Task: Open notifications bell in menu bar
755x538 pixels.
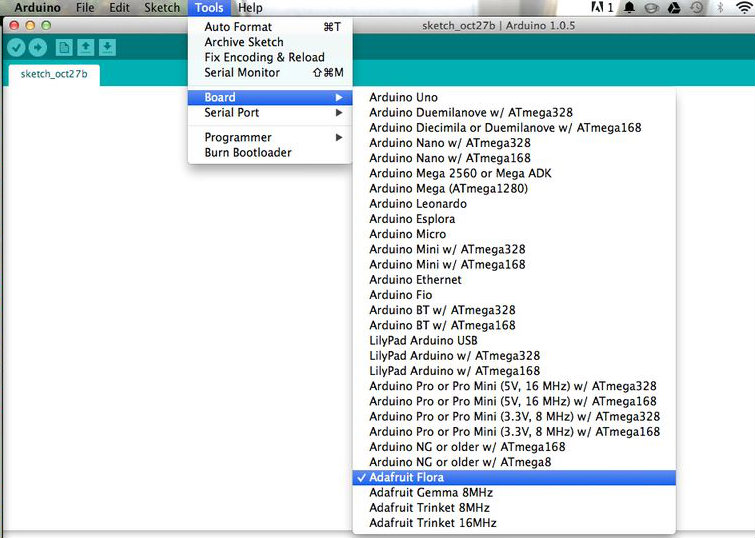Action: [629, 7]
